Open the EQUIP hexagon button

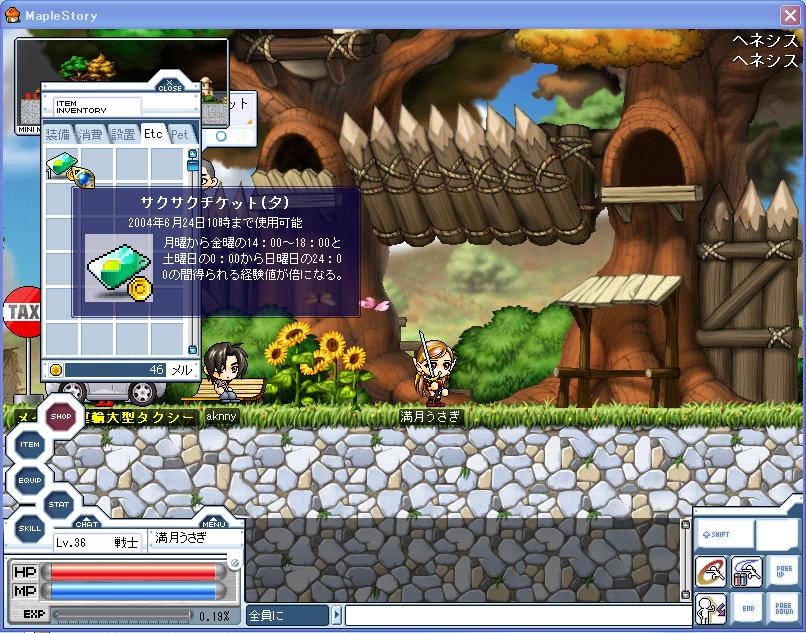click(x=30, y=480)
